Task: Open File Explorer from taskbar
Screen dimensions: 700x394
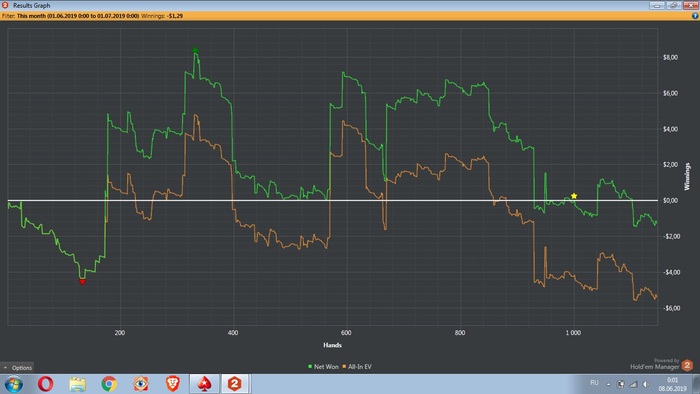Action: 77,384
